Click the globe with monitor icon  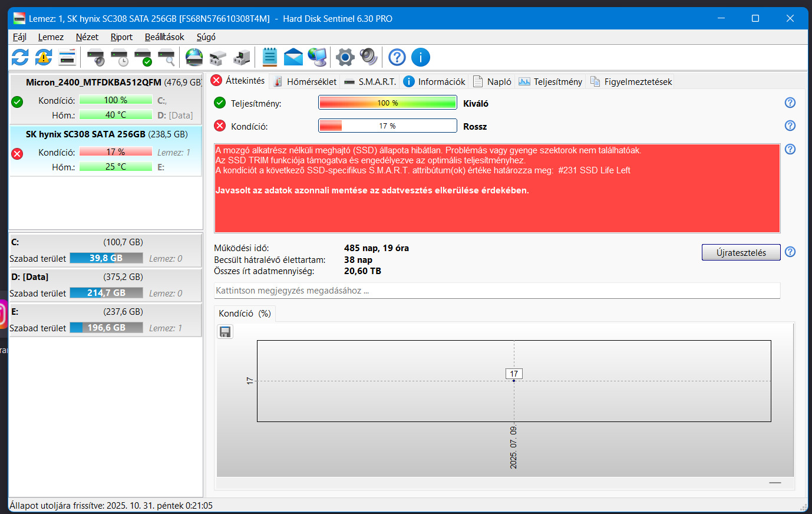(x=317, y=57)
